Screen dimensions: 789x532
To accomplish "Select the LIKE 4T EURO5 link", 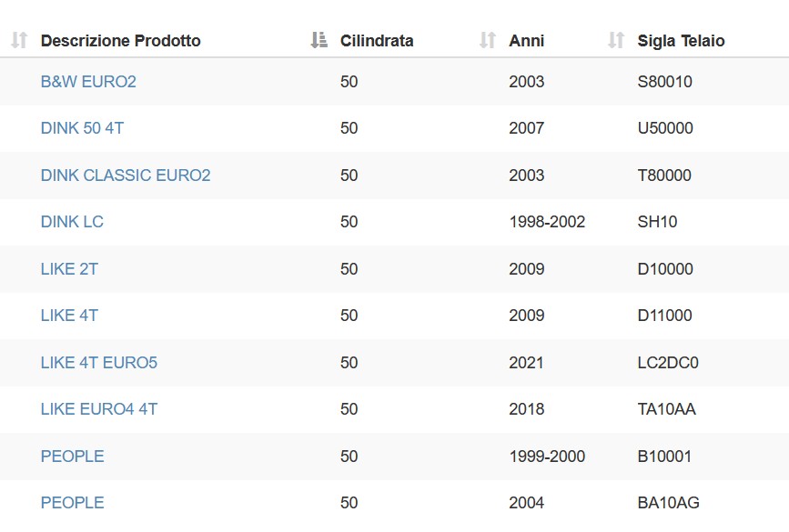I will point(99,363).
